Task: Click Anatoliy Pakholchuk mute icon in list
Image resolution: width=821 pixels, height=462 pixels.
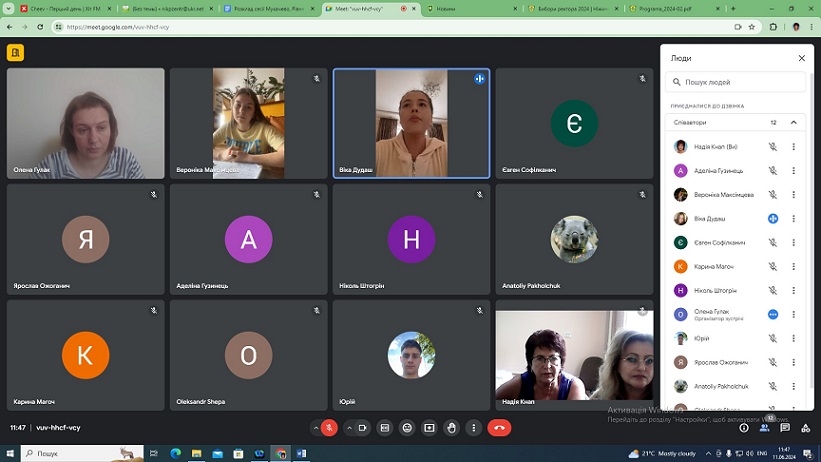Action: tap(772, 386)
